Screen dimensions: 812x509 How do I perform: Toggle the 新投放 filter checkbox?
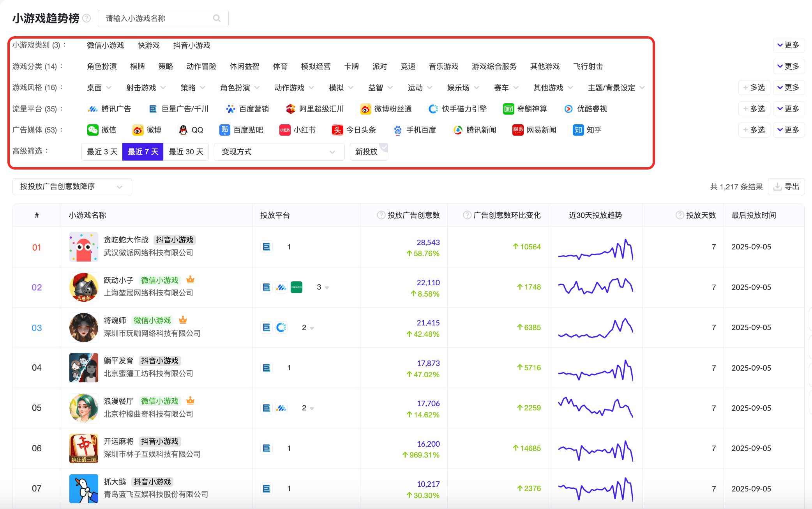[x=369, y=152]
